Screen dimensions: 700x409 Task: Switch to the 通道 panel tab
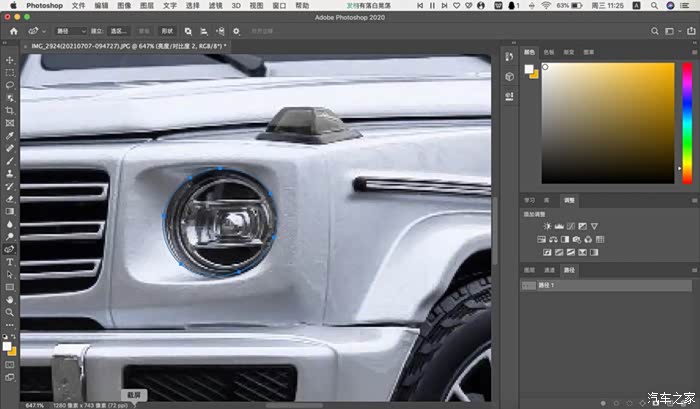549,270
